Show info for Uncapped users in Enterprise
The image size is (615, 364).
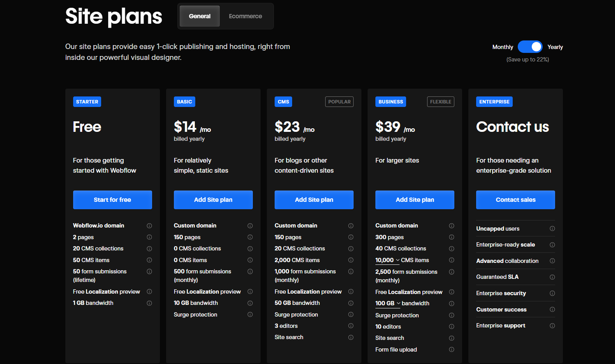click(x=552, y=229)
